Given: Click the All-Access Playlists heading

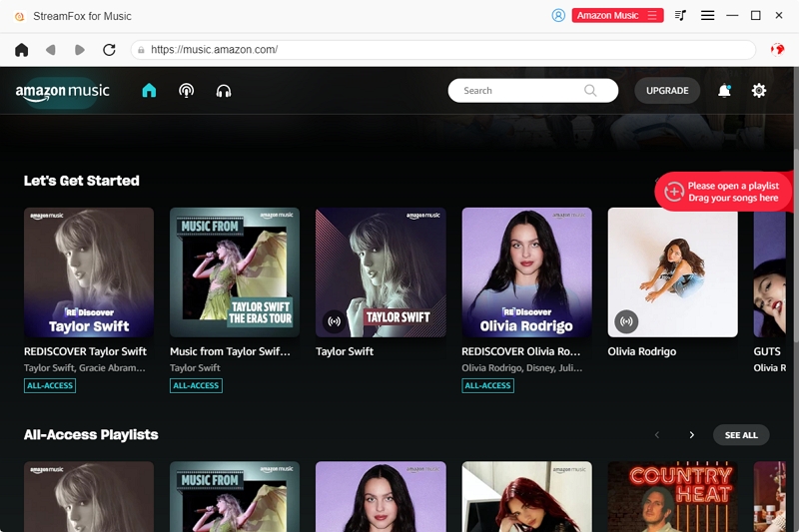Looking at the screenshot, I should tap(91, 435).
